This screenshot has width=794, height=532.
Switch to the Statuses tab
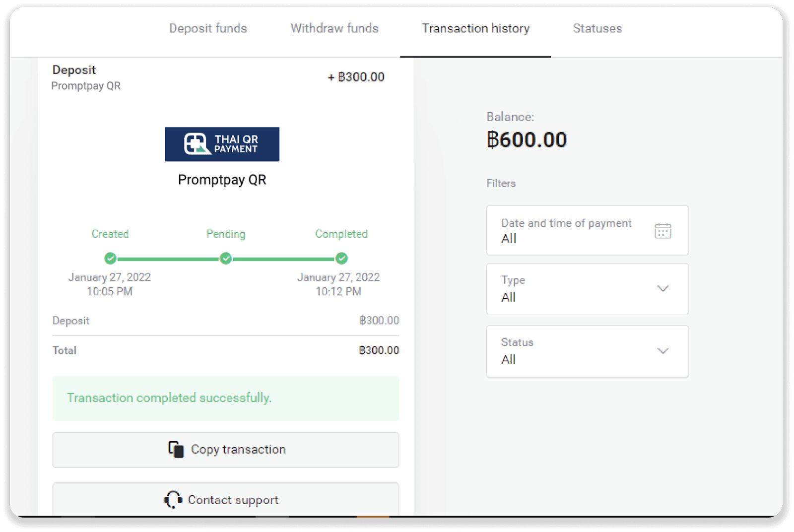597,28
